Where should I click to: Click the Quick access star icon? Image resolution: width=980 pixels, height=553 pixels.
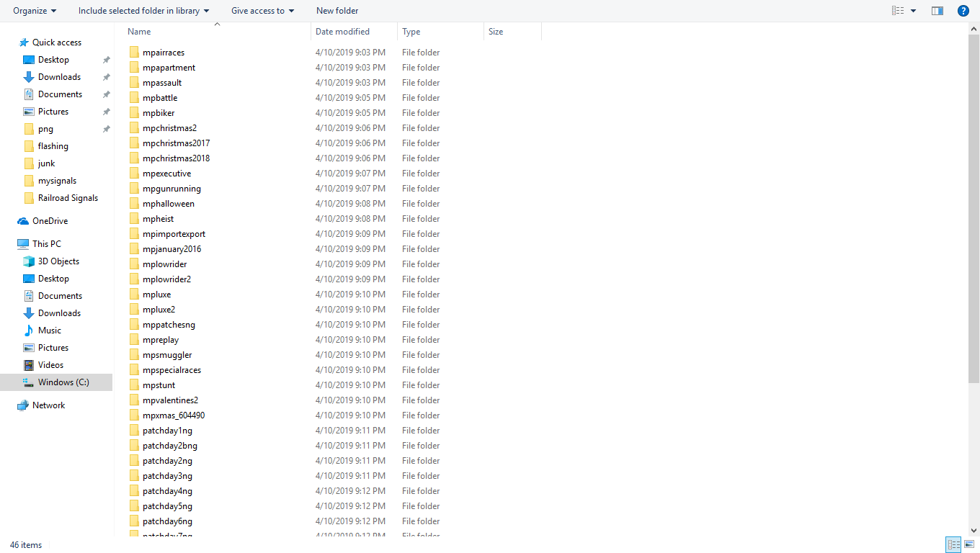(x=24, y=42)
